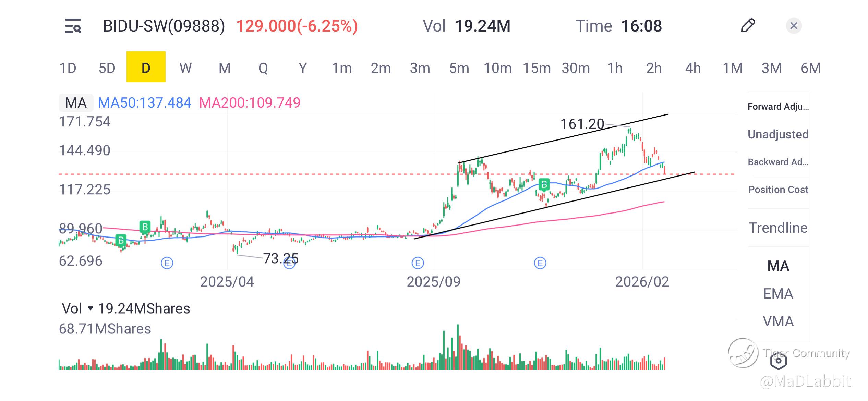Tap the camera screenshot icon

(778, 361)
